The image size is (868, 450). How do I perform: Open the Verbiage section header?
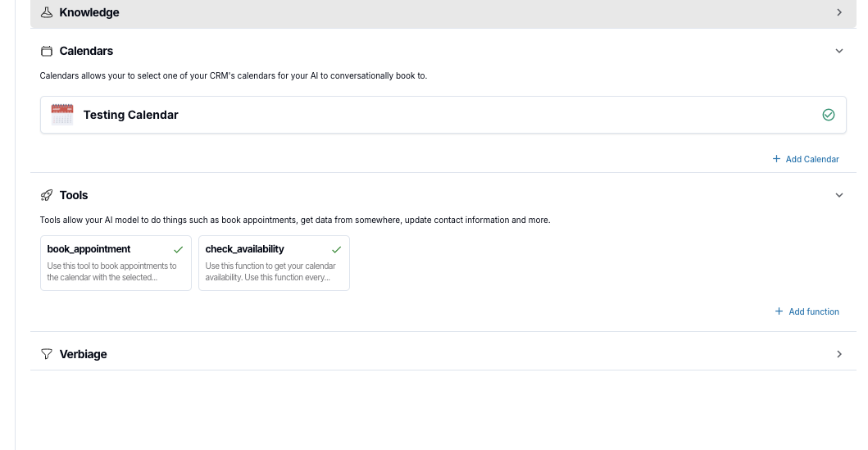443,354
